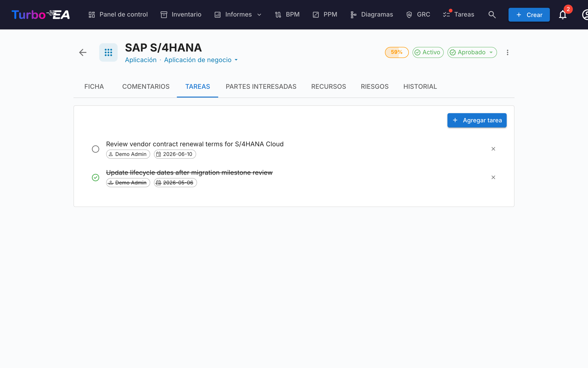This screenshot has width=588, height=368.
Task: Click Agregar tarea button
Action: point(477,120)
